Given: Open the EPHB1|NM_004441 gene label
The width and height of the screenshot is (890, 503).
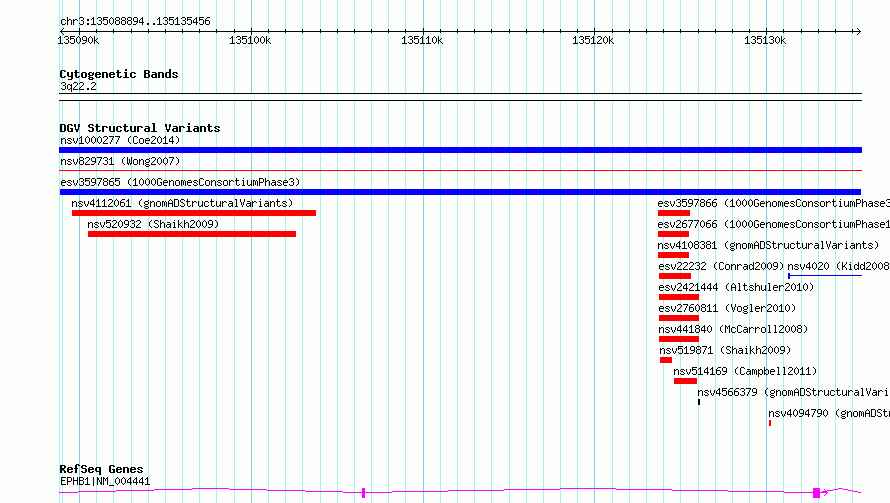Looking at the screenshot, I should pos(105,481).
